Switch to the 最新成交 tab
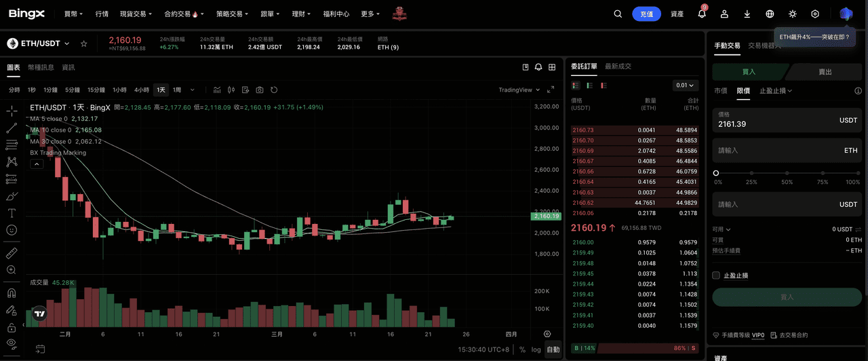This screenshot has height=361, width=868. click(x=618, y=66)
